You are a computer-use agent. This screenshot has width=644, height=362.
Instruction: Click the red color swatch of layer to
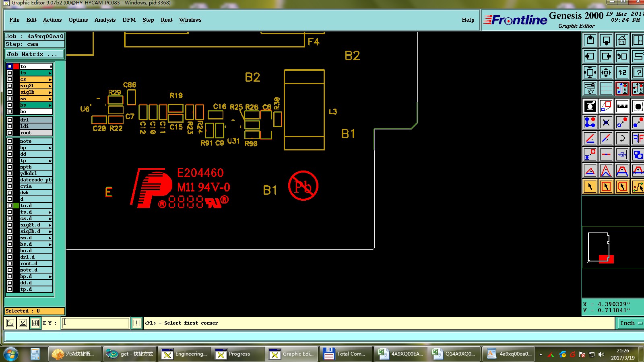pyautogui.click(x=16, y=66)
